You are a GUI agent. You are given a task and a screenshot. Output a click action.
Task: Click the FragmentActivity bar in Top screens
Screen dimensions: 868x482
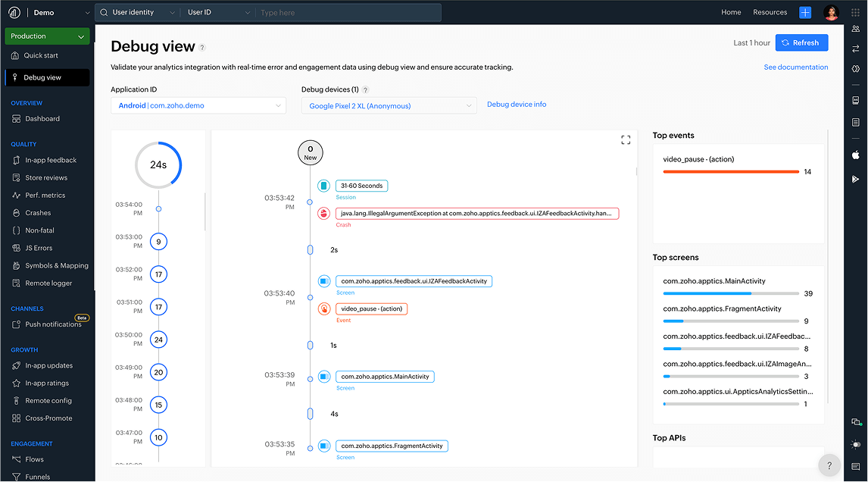[731, 321]
